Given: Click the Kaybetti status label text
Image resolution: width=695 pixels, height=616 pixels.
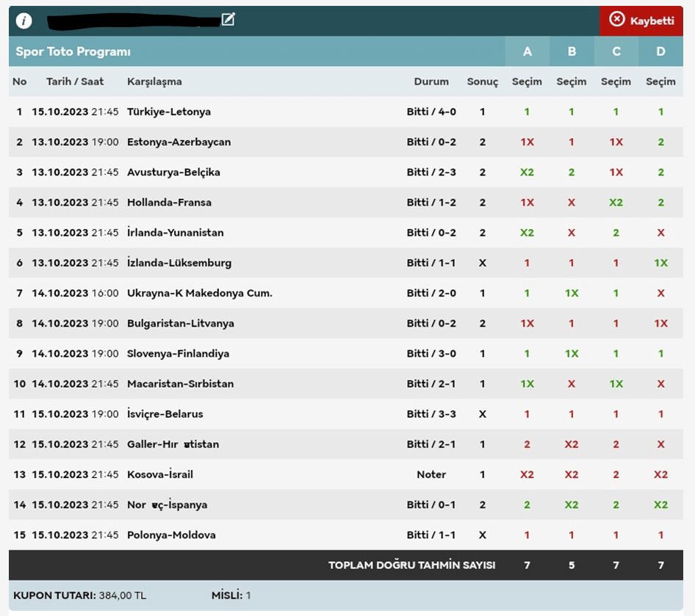Looking at the screenshot, I should [x=652, y=21].
